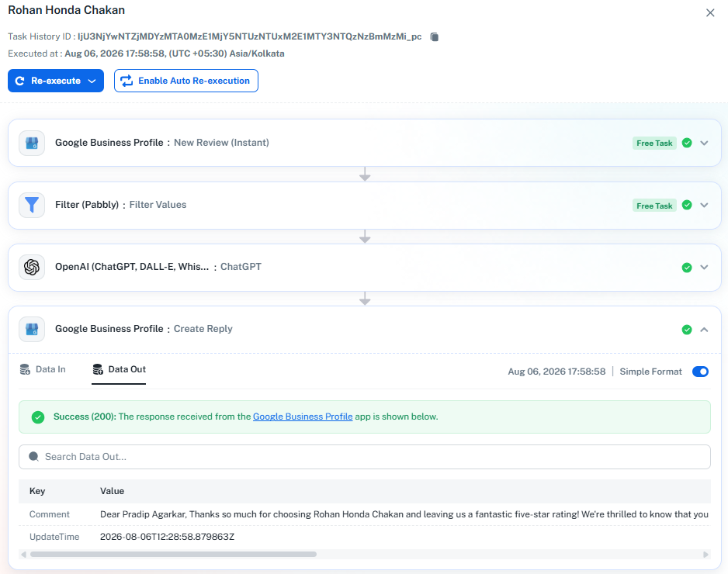This screenshot has height=574, width=728.
Task: Click the Comment key cell
Action: click(x=49, y=514)
